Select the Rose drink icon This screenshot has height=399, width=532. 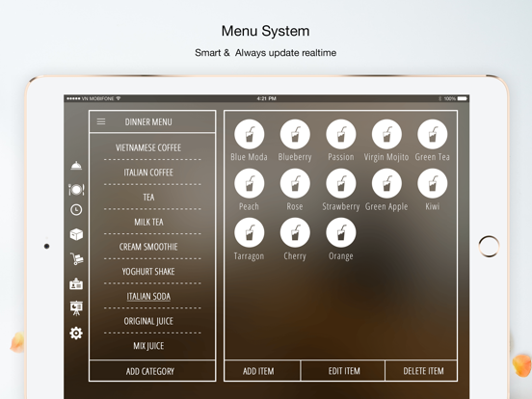[x=295, y=183]
